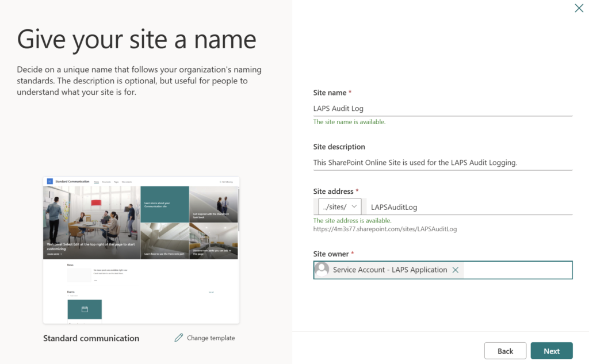589x364 pixels.
Task: Open the Home tab in the template preview
Action: coord(96,182)
